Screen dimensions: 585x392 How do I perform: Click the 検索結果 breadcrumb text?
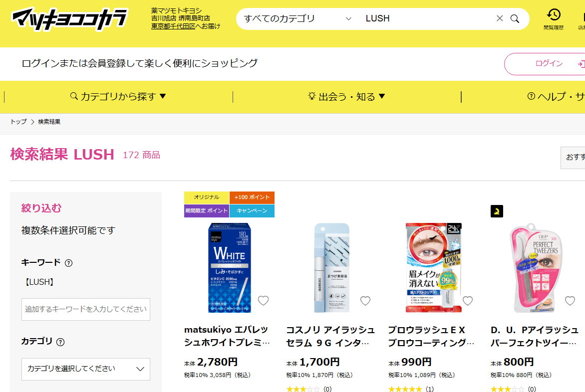49,122
